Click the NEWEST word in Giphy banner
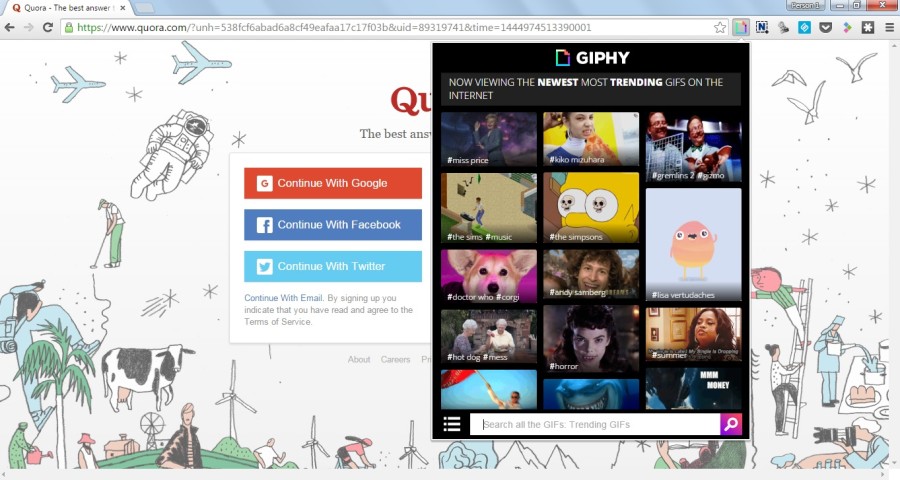Image resolution: width=900 pixels, height=480 pixels. click(557, 82)
